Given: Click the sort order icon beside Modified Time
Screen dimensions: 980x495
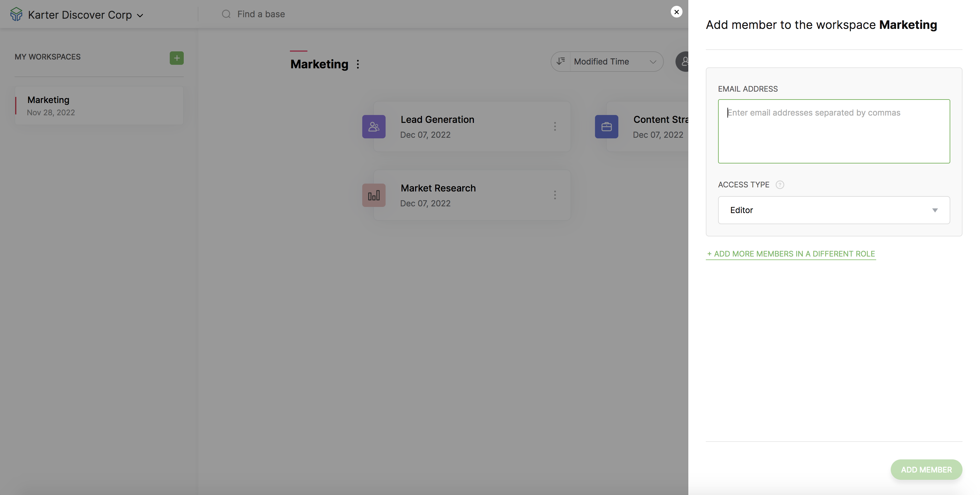Looking at the screenshot, I should (561, 61).
